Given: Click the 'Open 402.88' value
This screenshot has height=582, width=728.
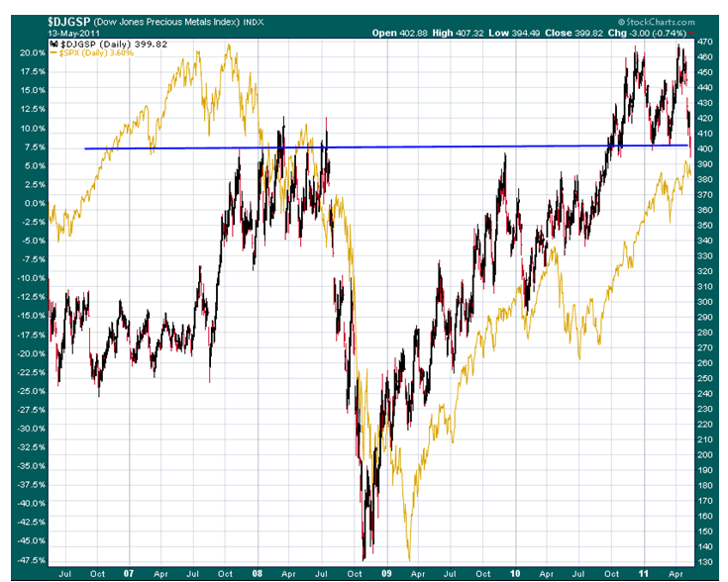Looking at the screenshot, I should point(400,33).
